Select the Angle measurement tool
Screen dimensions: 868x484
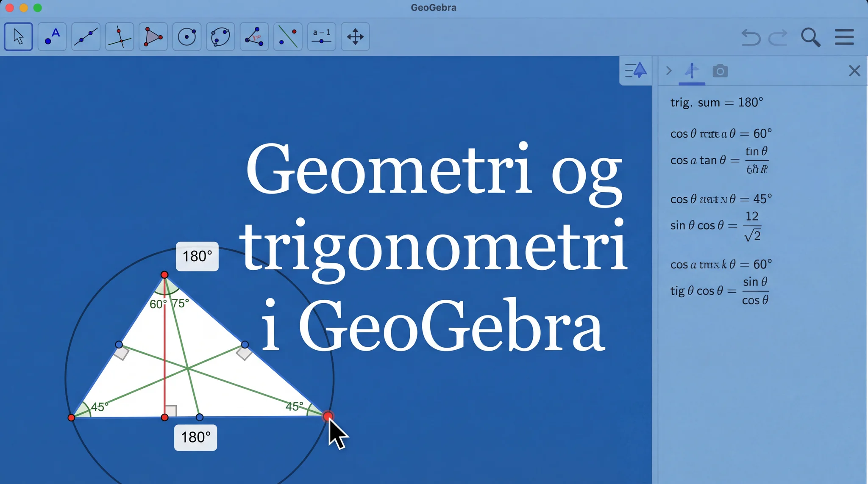[254, 37]
